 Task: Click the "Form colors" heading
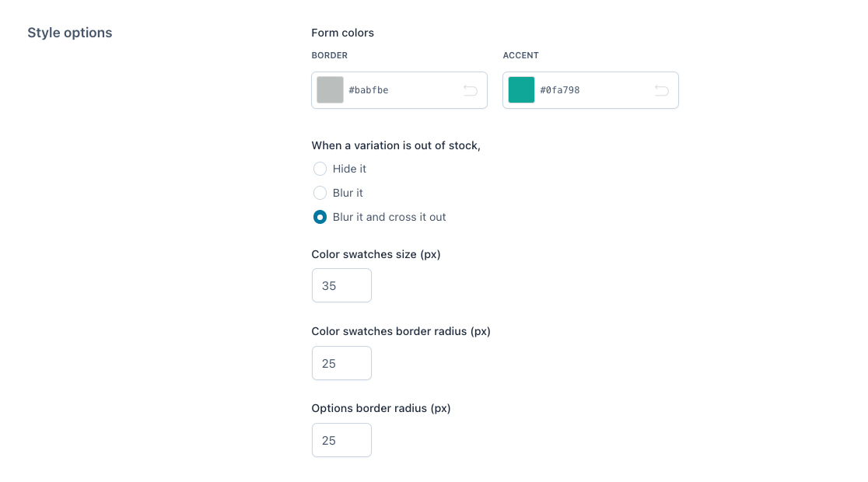pos(342,33)
